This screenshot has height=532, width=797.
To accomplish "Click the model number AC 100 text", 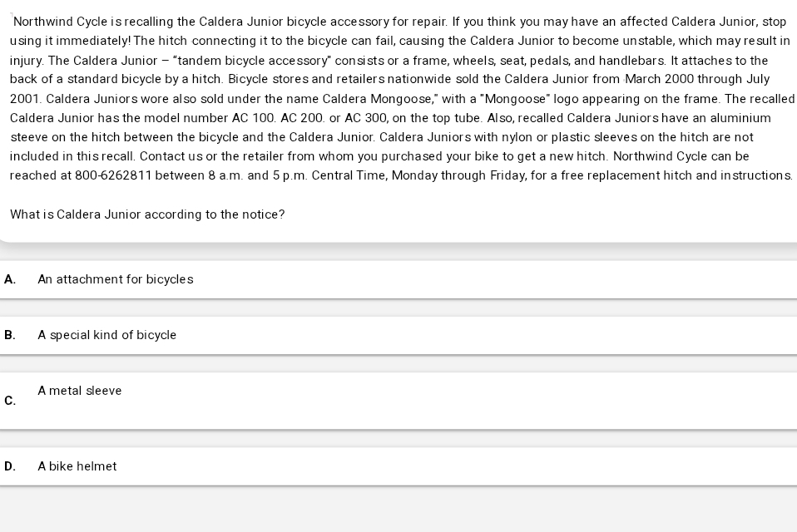I will click(x=254, y=118).
